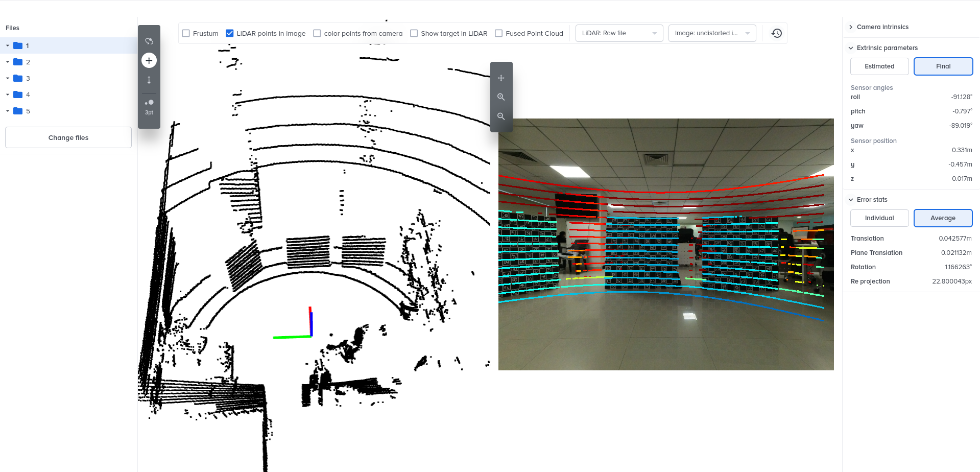Zoom in on the camera image
Image resolution: width=980 pixels, height=472 pixels.
501,97
